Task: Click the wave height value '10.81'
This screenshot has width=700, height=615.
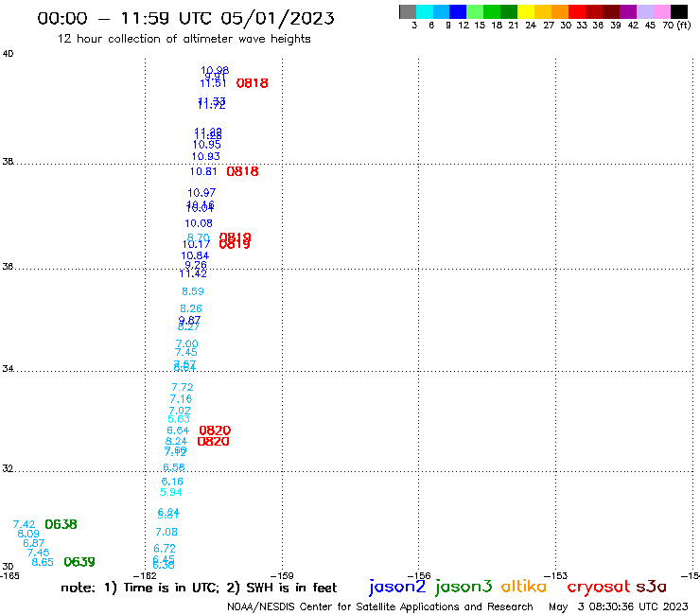Action: pos(203,171)
